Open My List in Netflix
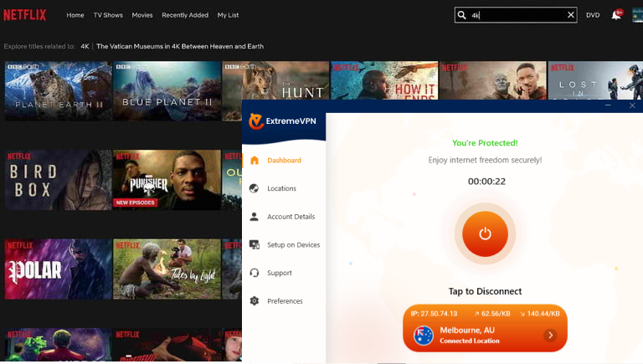The height and width of the screenshot is (364, 643). (228, 15)
